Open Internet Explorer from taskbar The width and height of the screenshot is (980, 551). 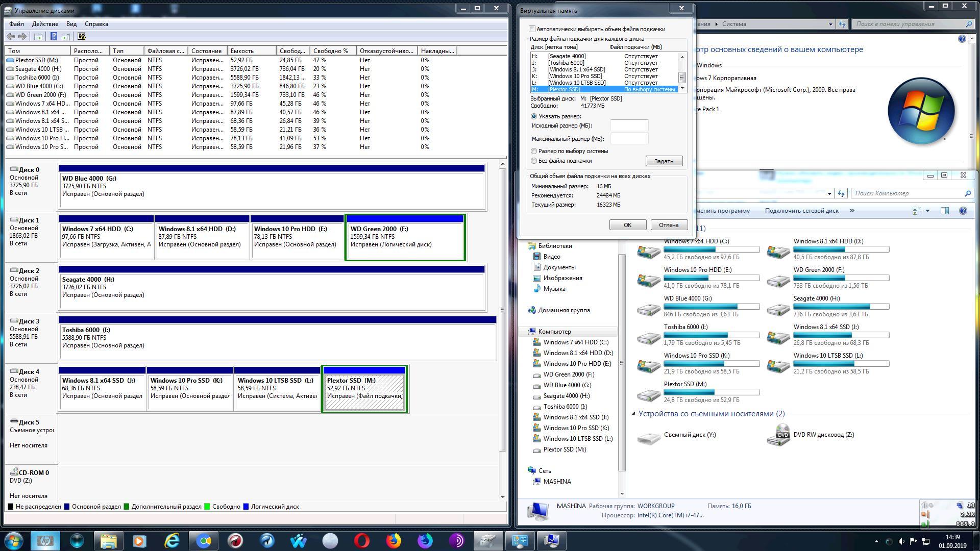tap(172, 540)
